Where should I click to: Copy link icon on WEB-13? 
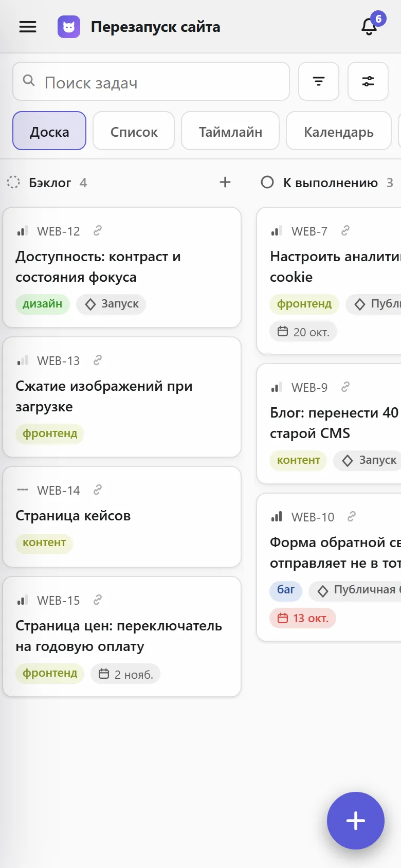(x=98, y=360)
